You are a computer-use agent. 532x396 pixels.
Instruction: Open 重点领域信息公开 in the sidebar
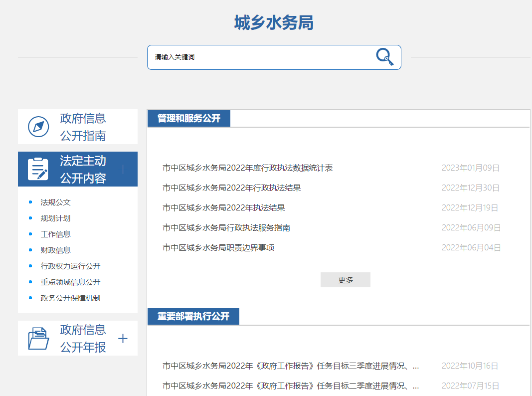71,282
